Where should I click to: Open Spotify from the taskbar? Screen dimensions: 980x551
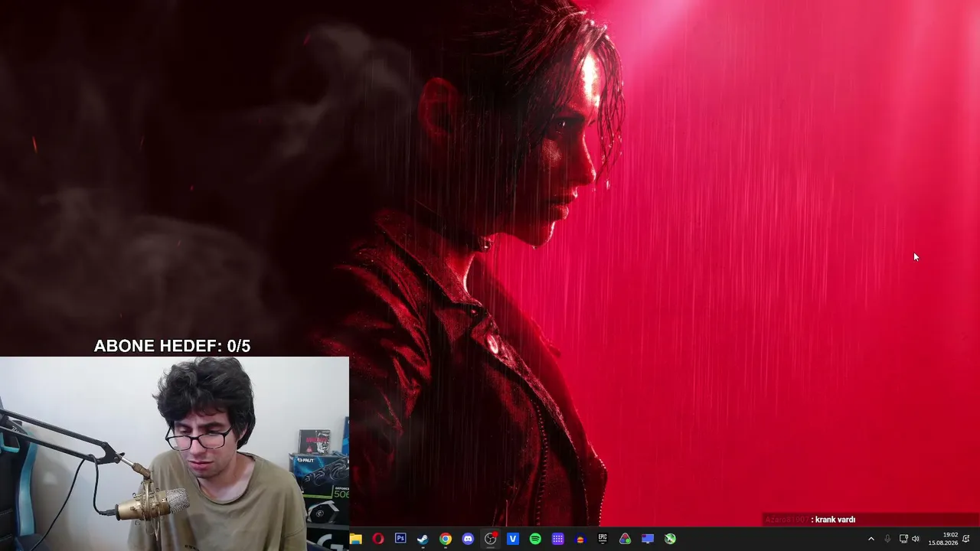[535, 539]
